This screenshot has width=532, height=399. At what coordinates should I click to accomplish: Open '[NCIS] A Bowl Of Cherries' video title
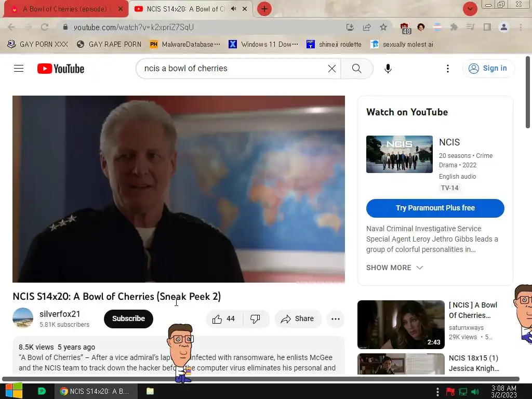473,310
